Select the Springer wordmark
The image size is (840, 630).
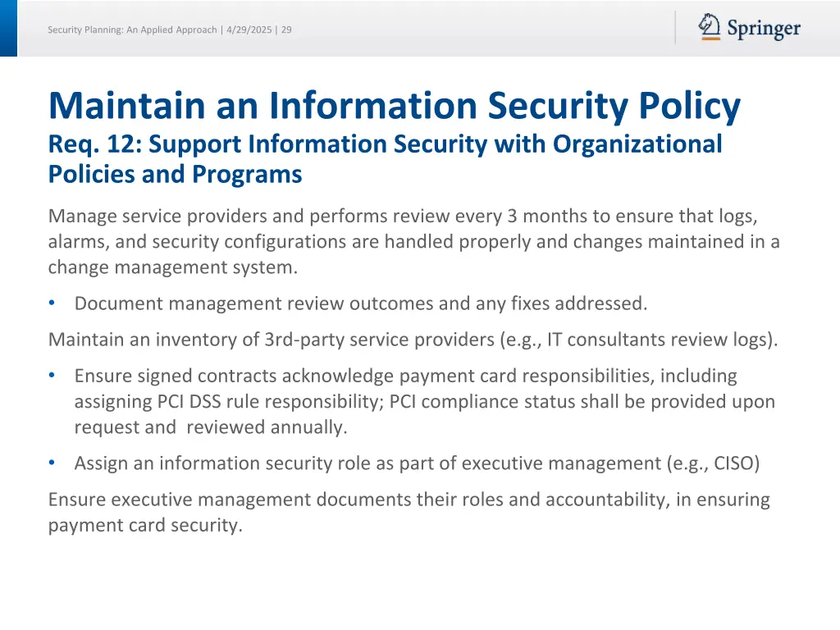coord(763,28)
